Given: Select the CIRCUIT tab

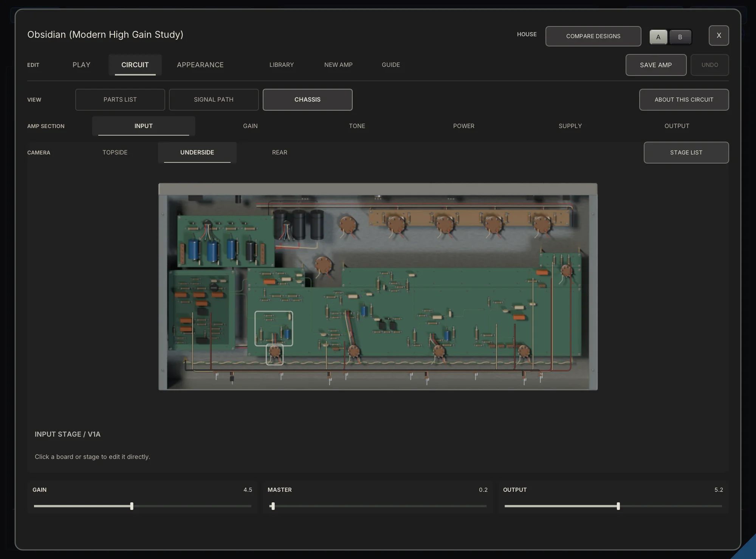Looking at the screenshot, I should pyautogui.click(x=135, y=65).
